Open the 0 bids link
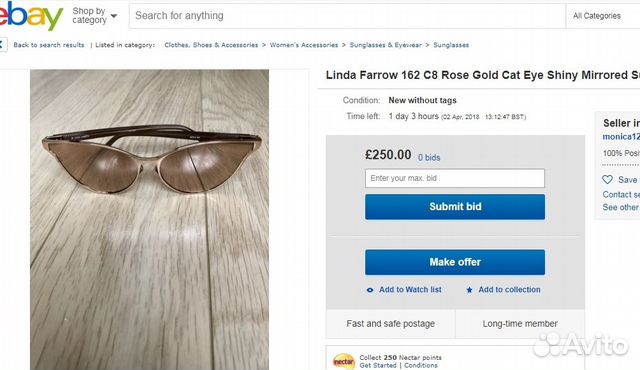The image size is (640, 370). 429,157
